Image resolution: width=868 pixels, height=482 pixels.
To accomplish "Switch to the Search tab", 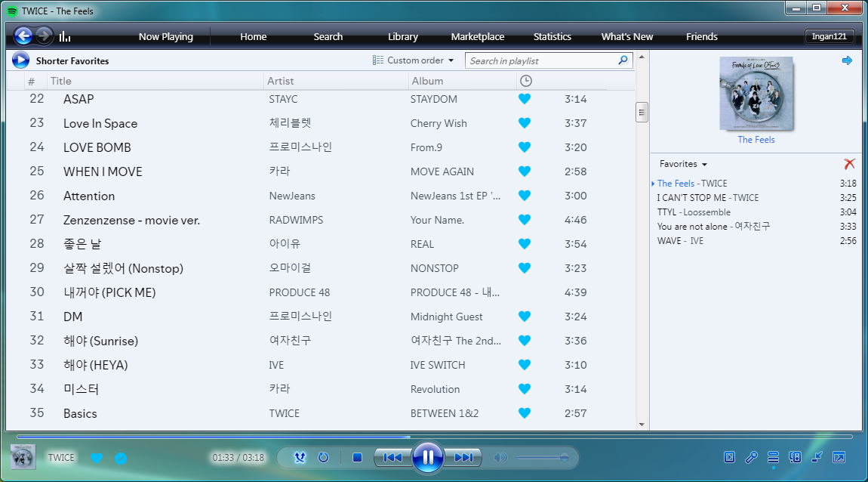I will pos(328,36).
